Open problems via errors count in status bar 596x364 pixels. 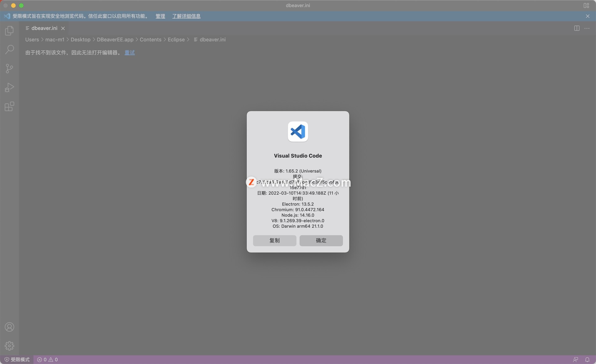42,360
